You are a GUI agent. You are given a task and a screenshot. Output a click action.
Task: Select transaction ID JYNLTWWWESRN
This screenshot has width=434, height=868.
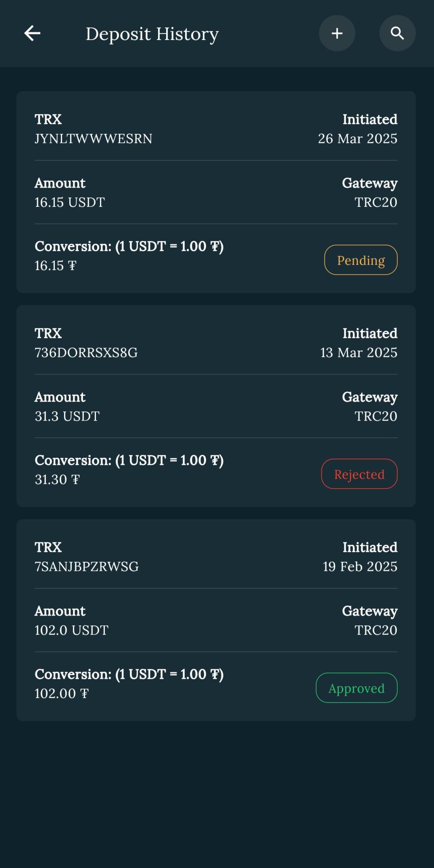coord(93,139)
